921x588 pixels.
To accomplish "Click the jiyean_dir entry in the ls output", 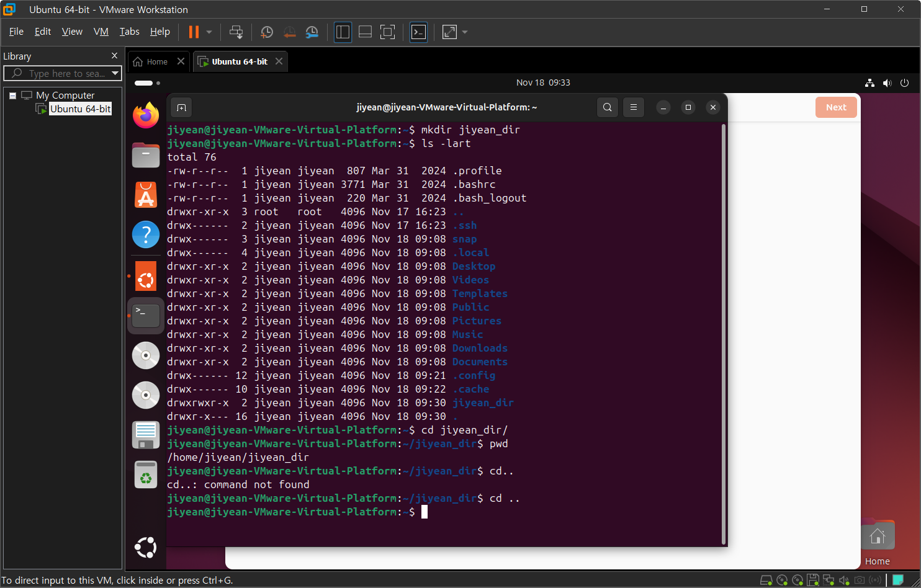I will click(x=483, y=403).
